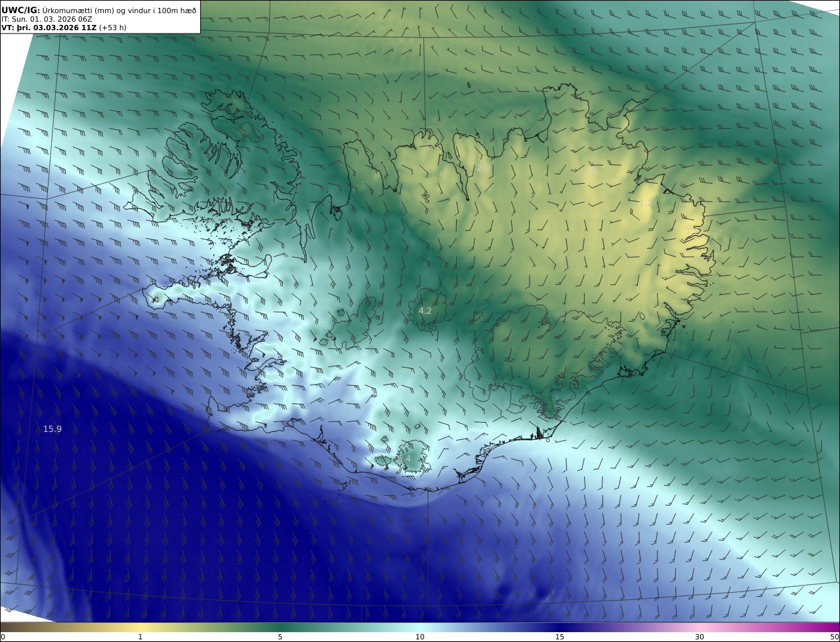Click the 4.2 value on the glacier

click(425, 310)
